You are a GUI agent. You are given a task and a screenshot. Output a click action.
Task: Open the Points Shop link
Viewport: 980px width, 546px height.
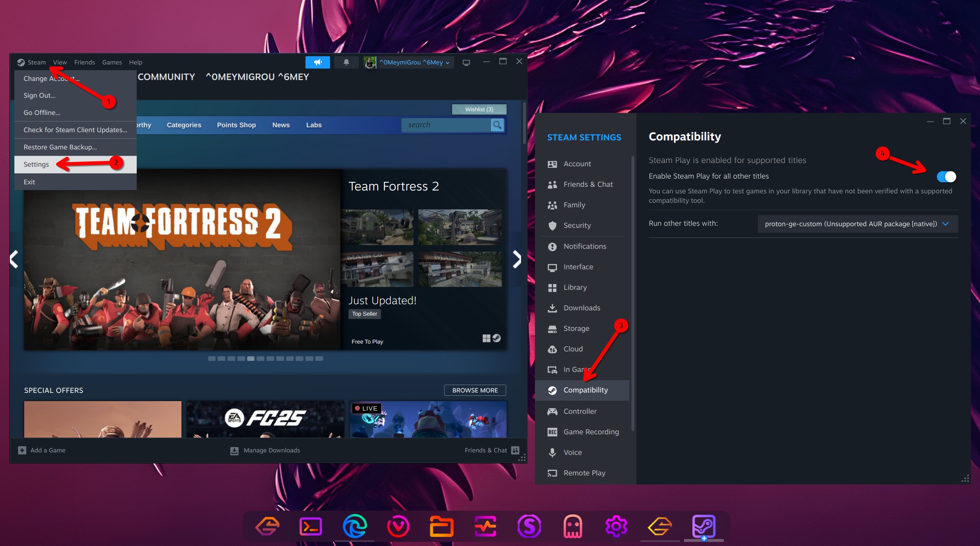tap(236, 125)
